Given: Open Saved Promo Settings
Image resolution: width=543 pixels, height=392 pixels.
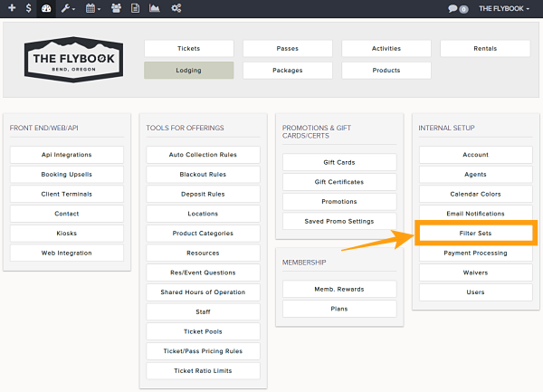Looking at the screenshot, I should [x=339, y=221].
